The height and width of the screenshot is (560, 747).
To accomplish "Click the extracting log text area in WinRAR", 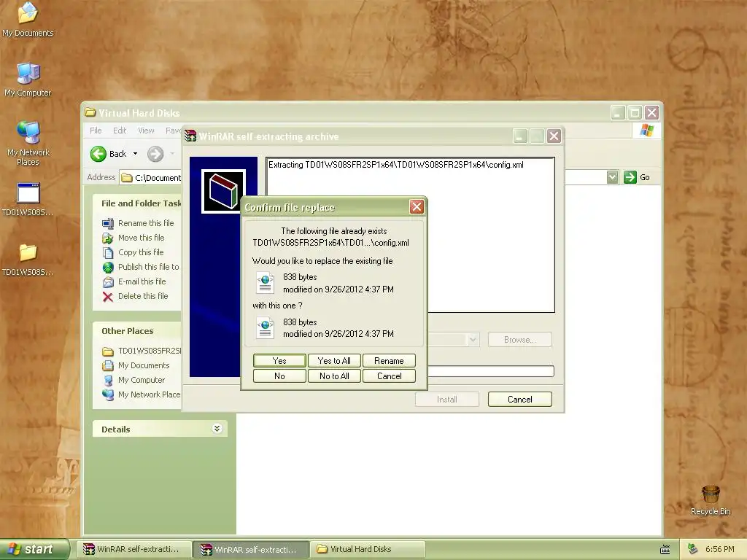I will [x=411, y=235].
